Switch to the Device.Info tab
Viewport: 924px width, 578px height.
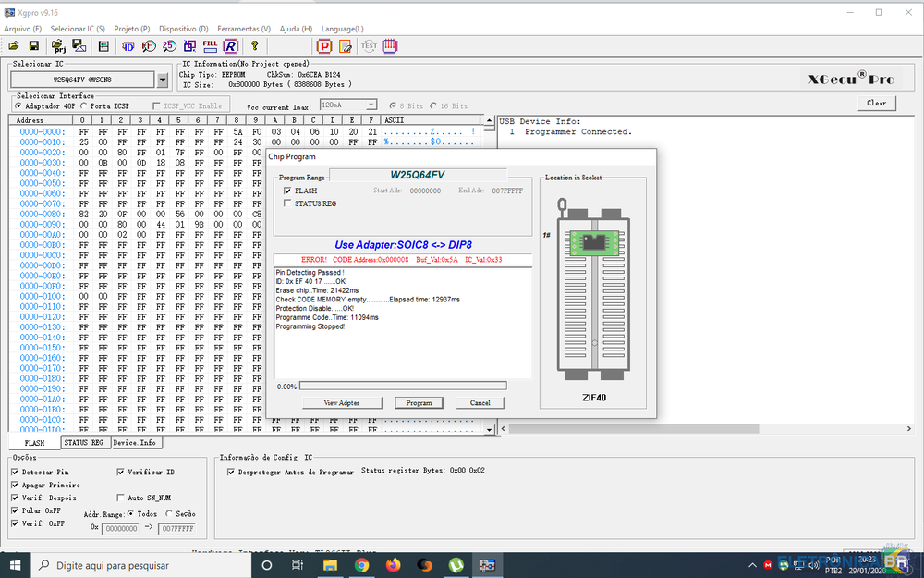point(134,443)
